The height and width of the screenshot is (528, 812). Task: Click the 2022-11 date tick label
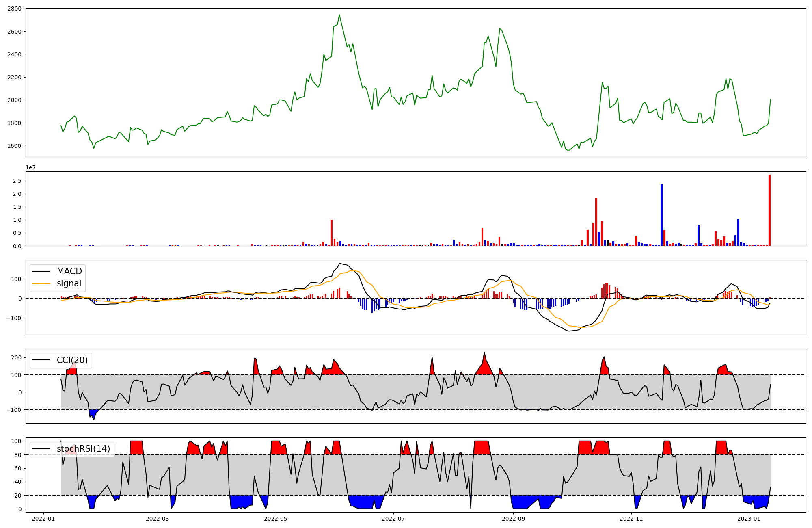click(x=632, y=519)
